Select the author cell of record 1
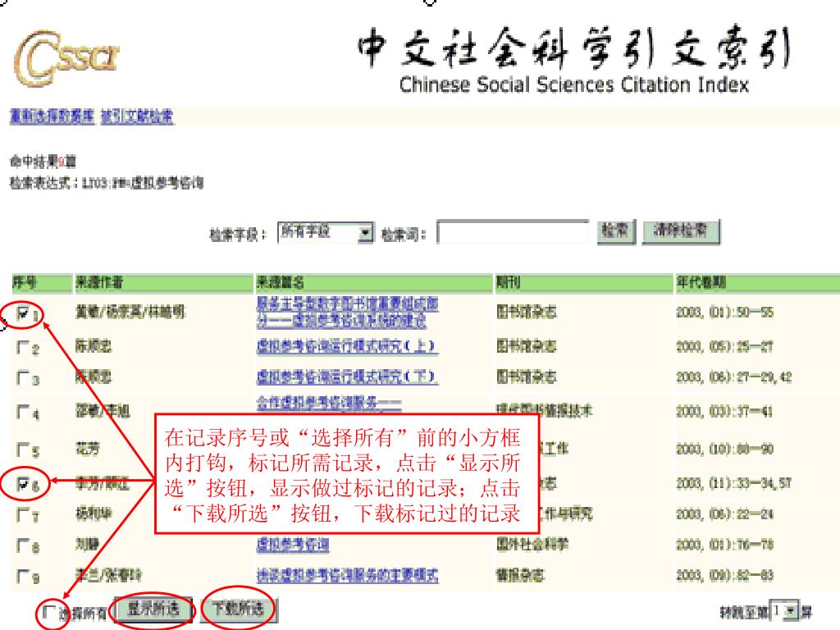Image resolution: width=840 pixels, height=630 pixels. 130,312
